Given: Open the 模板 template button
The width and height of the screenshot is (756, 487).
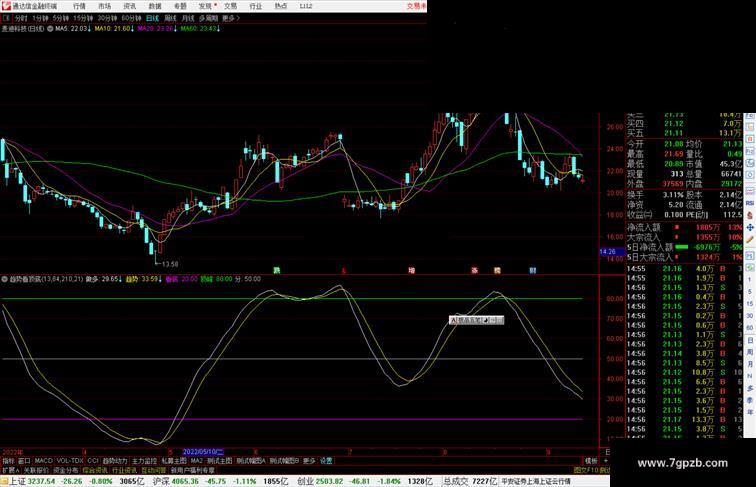Looking at the screenshot, I should (x=591, y=461).
